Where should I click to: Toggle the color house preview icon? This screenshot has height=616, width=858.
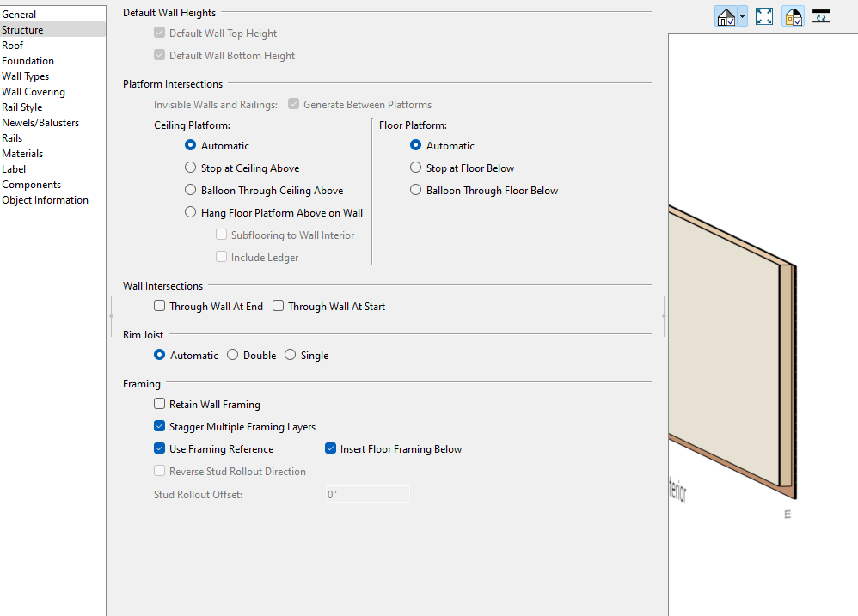point(793,16)
